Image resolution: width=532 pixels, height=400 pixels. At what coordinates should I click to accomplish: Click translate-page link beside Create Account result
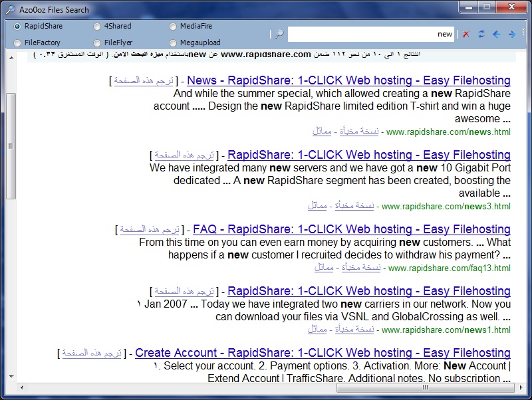coord(92,353)
